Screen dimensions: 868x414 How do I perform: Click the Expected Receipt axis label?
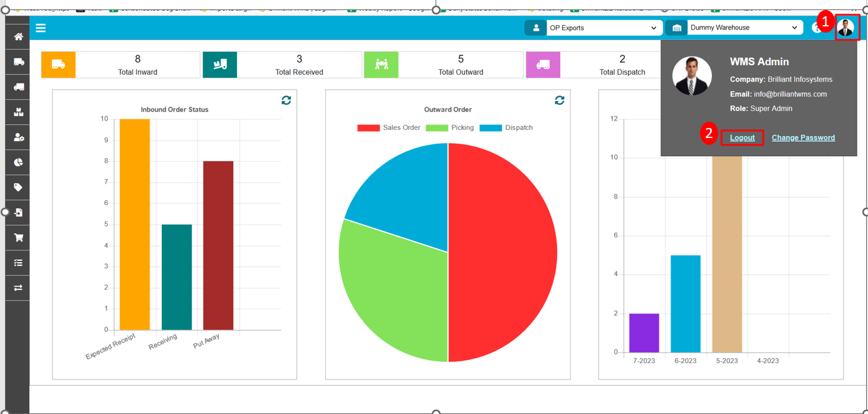pyautogui.click(x=110, y=347)
